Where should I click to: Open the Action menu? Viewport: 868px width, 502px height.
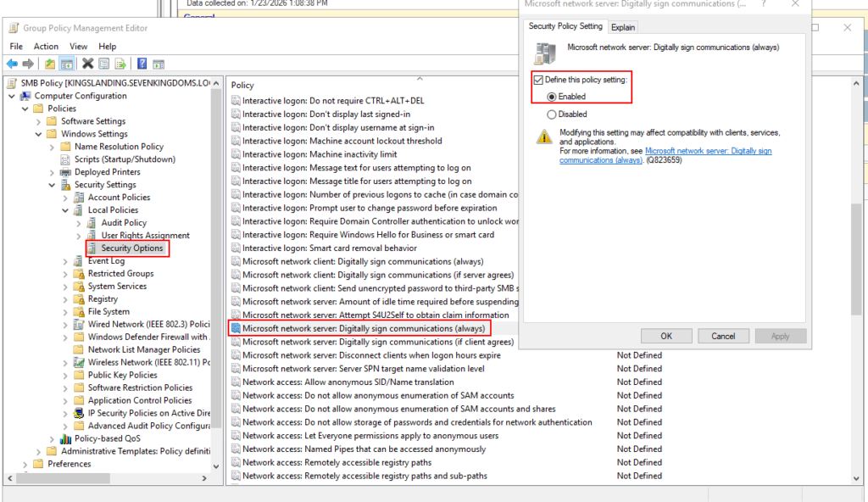(46, 46)
